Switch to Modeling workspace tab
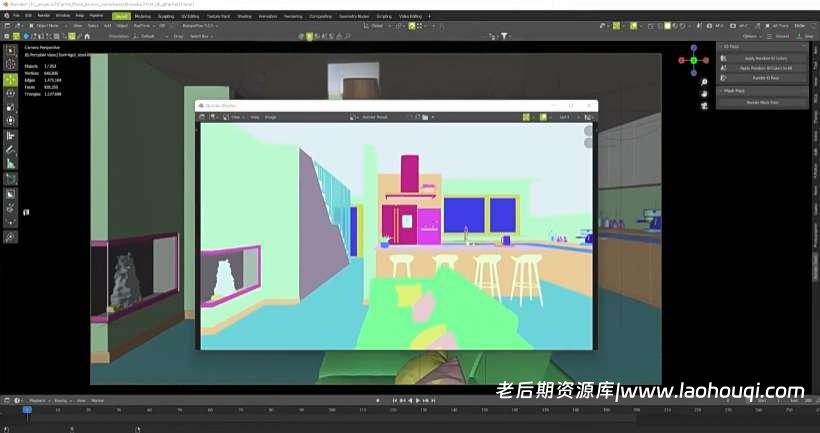820x433 pixels. [x=143, y=16]
